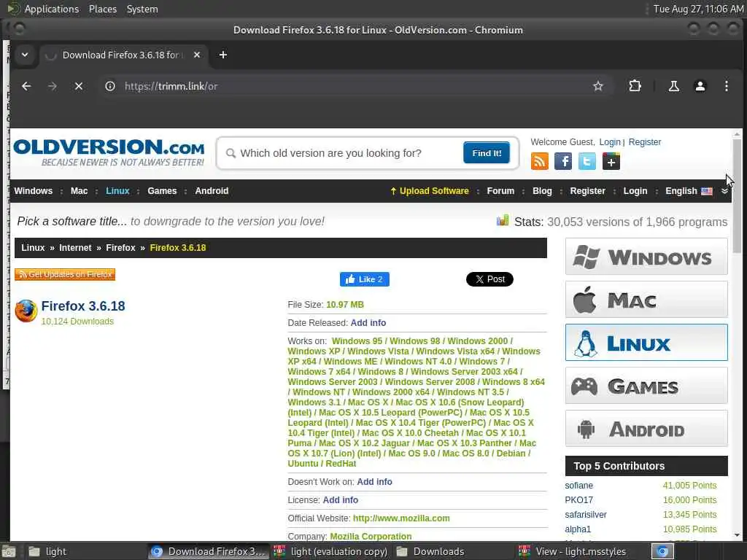The height and width of the screenshot is (560, 747).
Task: Open the System menu in top panel
Action: 142,9
